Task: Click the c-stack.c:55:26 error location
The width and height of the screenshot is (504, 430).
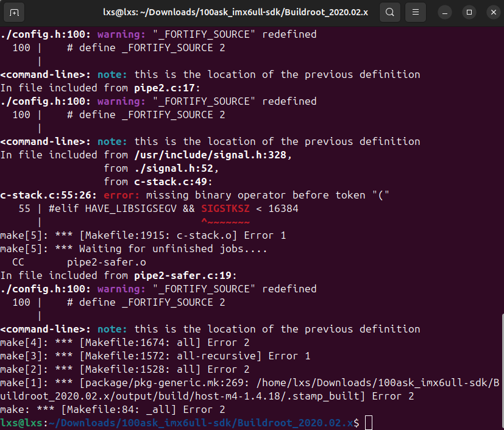Action: [49, 195]
